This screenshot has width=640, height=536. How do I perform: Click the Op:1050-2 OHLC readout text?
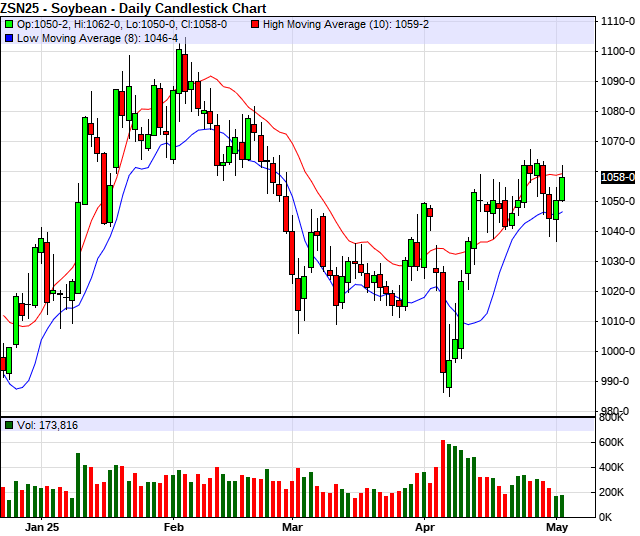click(42, 23)
